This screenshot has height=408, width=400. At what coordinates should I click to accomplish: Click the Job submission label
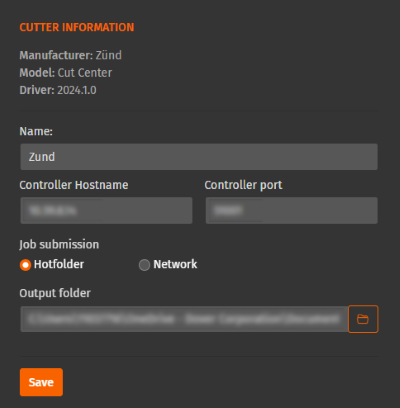tap(59, 244)
